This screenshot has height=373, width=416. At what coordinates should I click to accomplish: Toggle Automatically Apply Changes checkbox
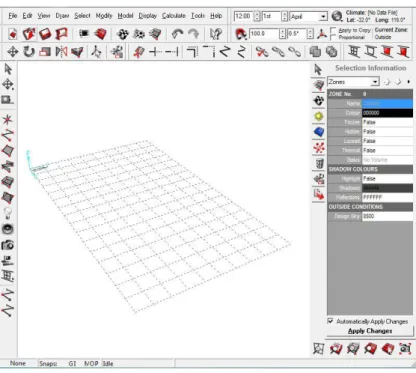[330, 321]
